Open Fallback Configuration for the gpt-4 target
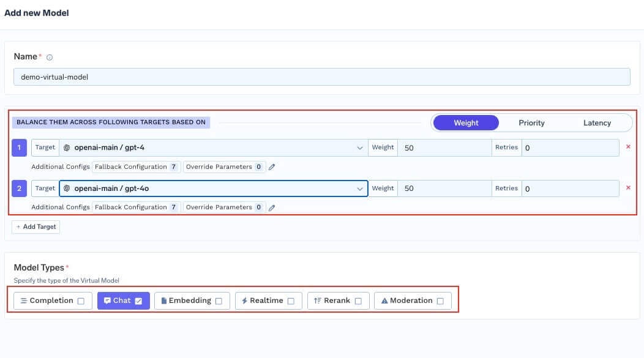Viewport: 644px width, 358px height. pyautogui.click(x=130, y=166)
